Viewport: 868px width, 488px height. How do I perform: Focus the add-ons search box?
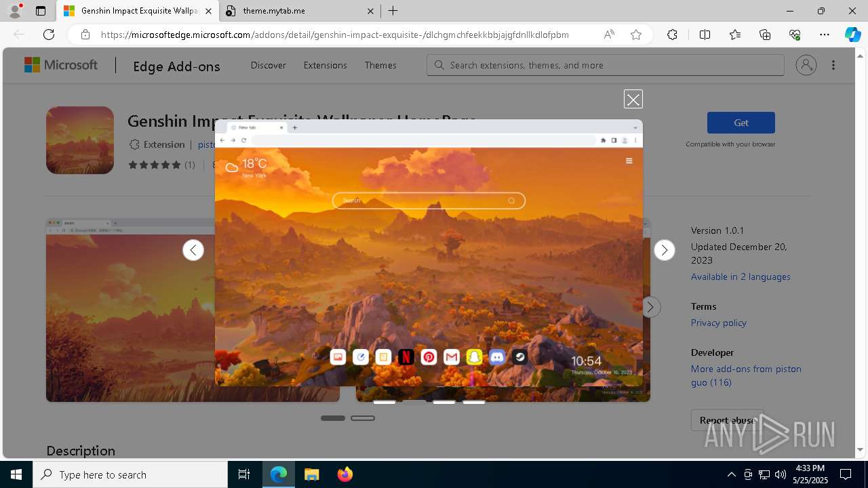[606, 65]
